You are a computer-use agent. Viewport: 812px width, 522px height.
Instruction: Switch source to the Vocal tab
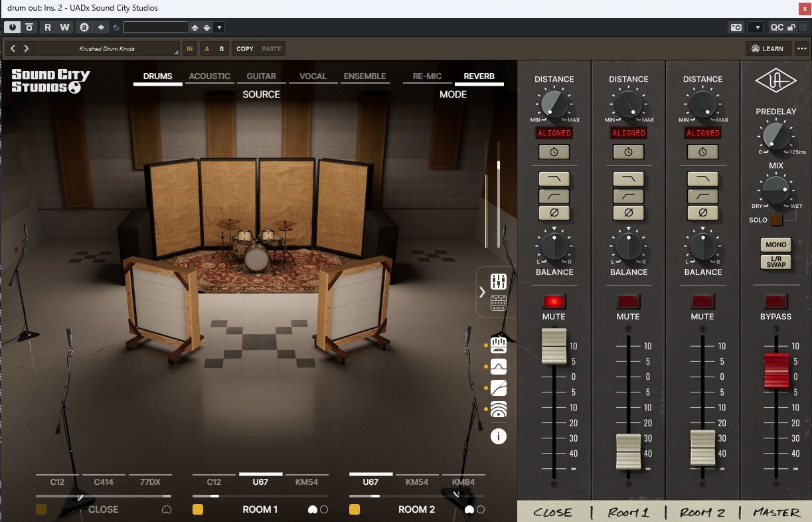[x=313, y=76]
